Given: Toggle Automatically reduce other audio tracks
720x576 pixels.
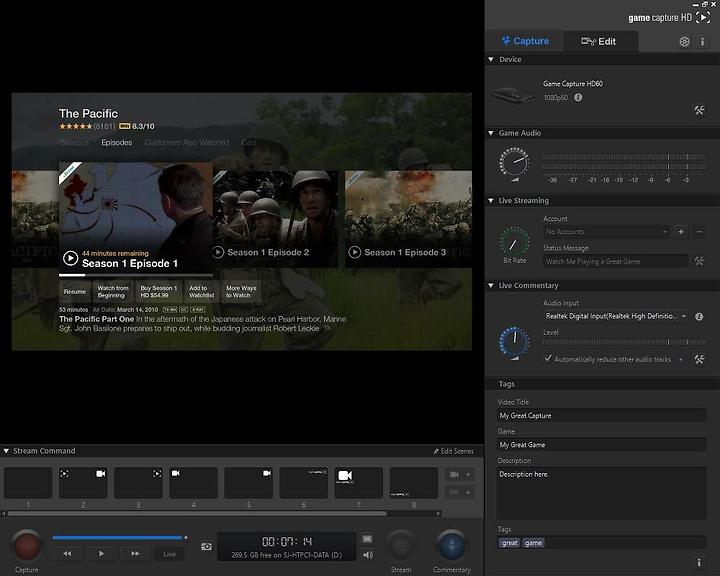Looking at the screenshot, I should [548, 359].
